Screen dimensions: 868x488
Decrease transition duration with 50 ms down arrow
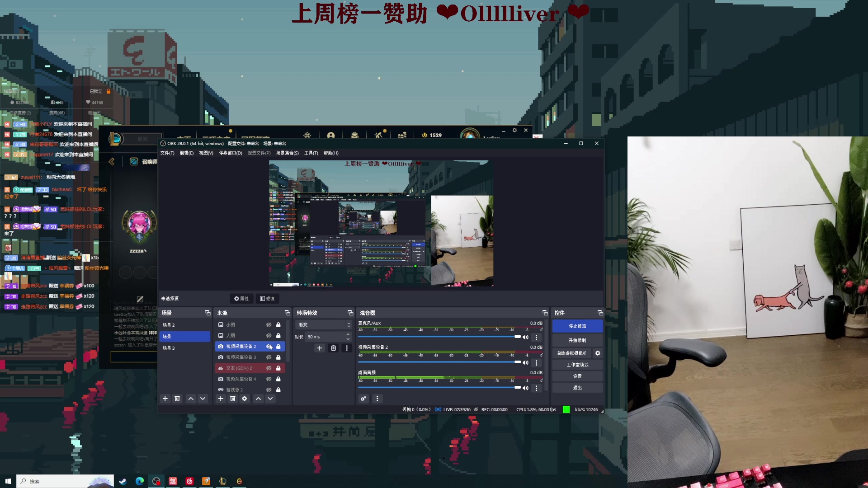point(348,339)
